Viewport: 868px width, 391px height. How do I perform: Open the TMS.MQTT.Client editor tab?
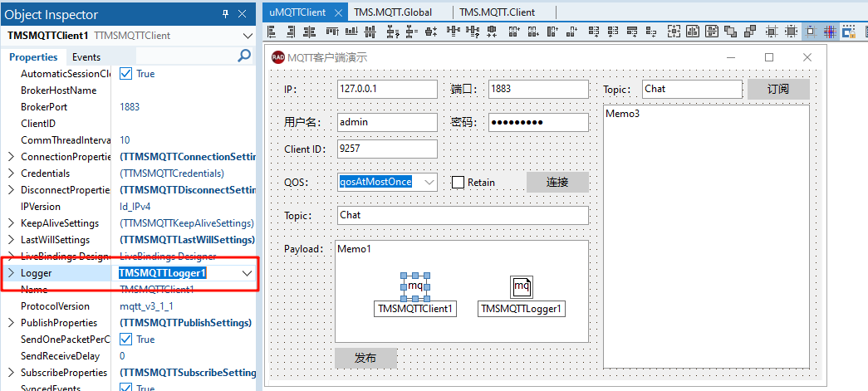pyautogui.click(x=497, y=12)
